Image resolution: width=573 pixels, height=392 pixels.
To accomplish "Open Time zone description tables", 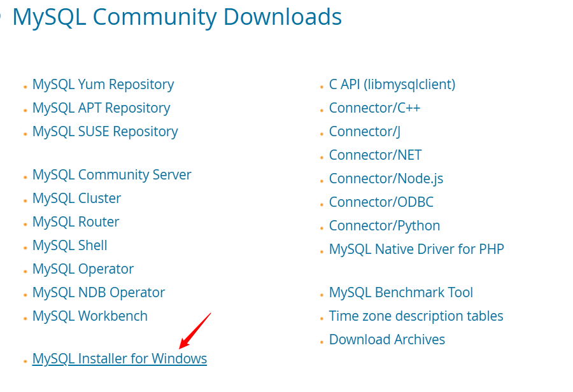I will tap(416, 316).
